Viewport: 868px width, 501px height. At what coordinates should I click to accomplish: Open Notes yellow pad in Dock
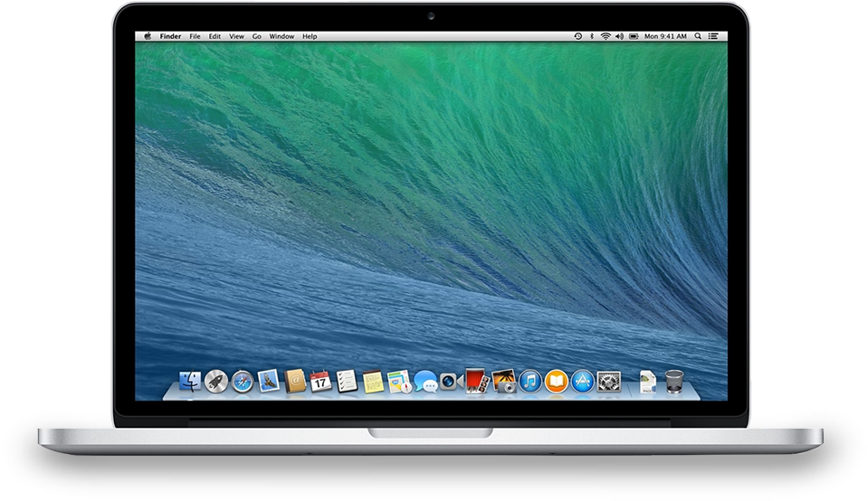[373, 382]
